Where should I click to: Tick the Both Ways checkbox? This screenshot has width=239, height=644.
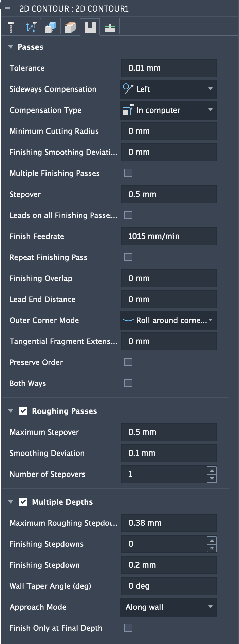(x=128, y=383)
